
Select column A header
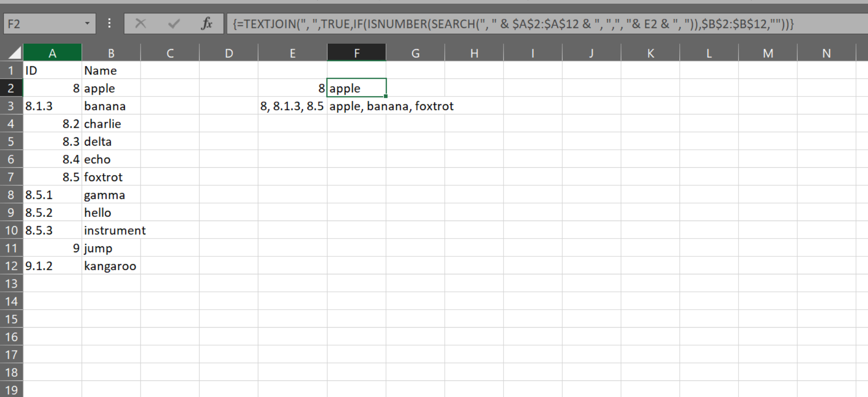(52, 53)
